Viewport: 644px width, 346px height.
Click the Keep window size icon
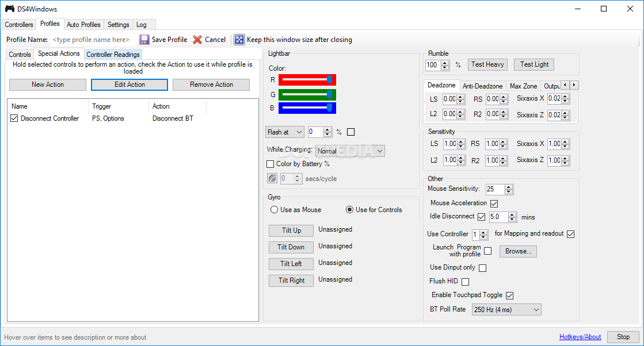(x=239, y=39)
